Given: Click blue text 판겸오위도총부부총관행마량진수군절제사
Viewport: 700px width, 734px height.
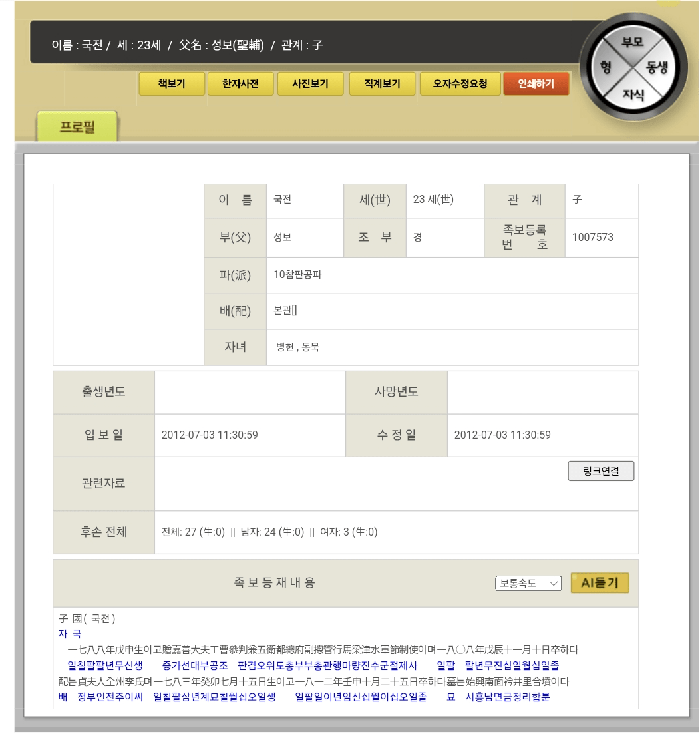Looking at the screenshot, I should tap(327, 665).
